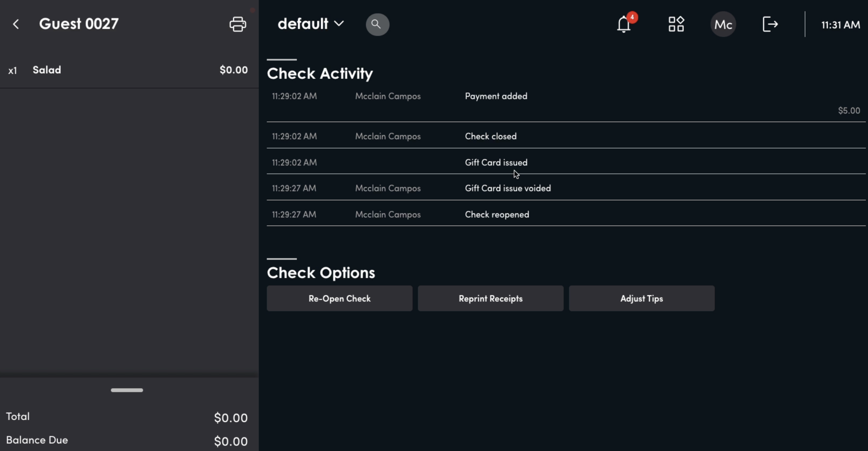Print the Guest 0027 check
The height and width of the screenshot is (451, 868).
click(238, 24)
